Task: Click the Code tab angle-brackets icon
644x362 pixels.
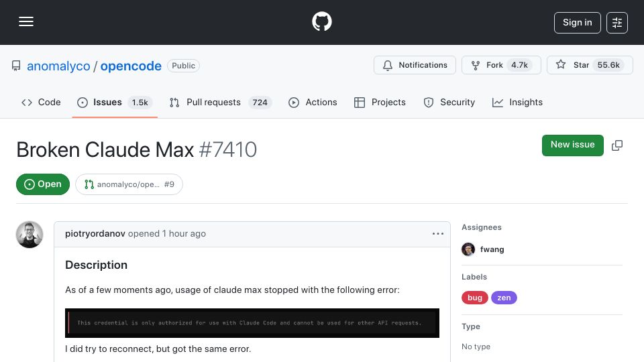Action: coord(27,102)
